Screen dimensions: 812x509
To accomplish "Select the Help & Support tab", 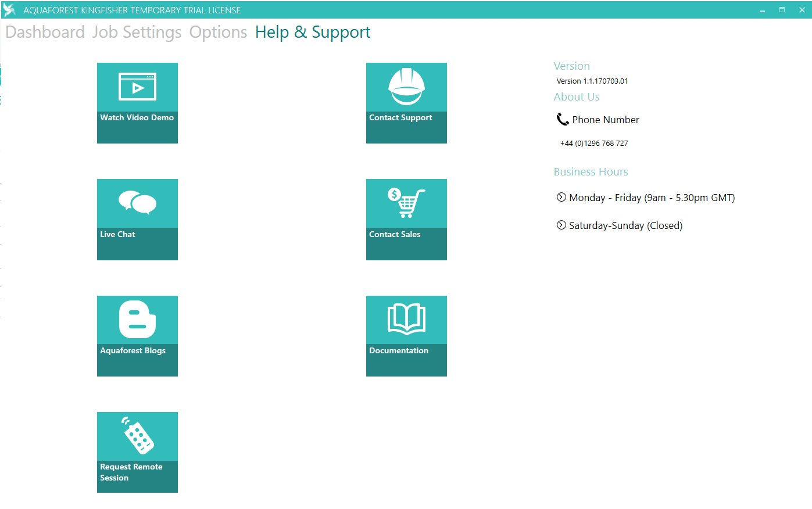I will click(313, 33).
